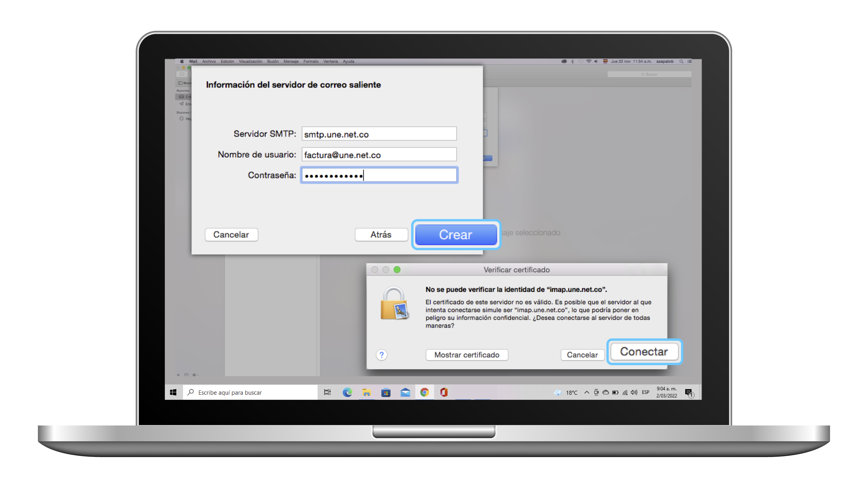This screenshot has height=488, width=868.
Task: Click the Spotlight search icon
Action: pyautogui.click(x=681, y=61)
